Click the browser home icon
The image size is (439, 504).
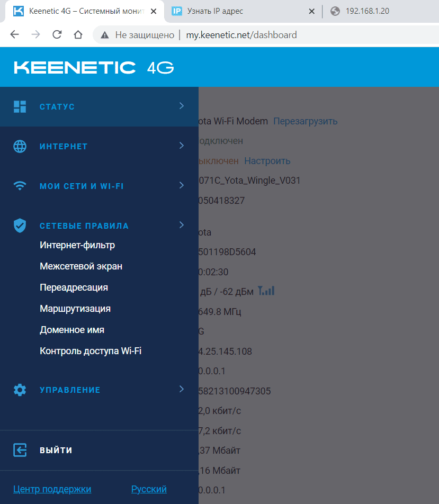78,34
